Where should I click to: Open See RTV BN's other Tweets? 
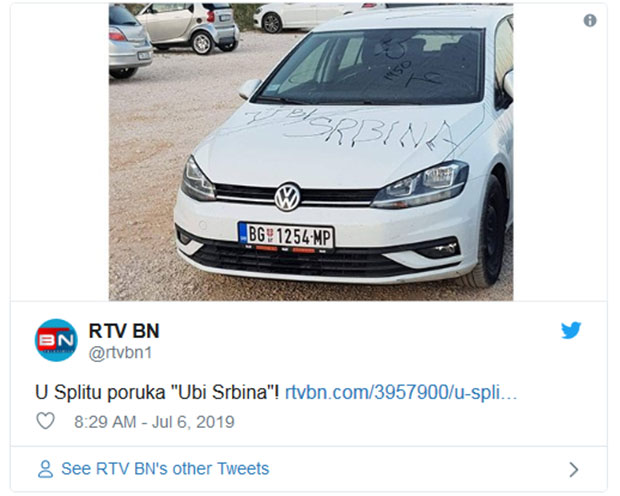tap(165, 469)
